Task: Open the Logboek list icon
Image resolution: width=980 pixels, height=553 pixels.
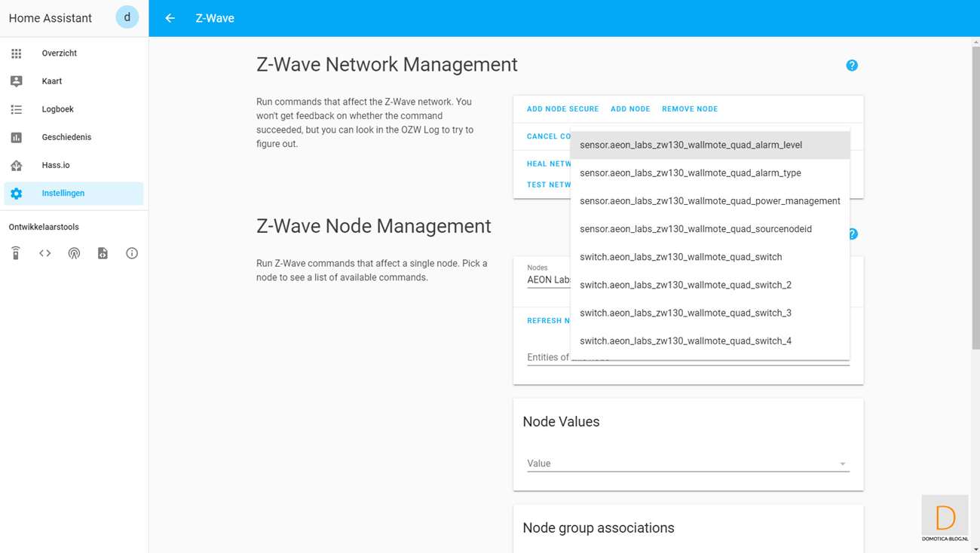Action: [x=17, y=109]
